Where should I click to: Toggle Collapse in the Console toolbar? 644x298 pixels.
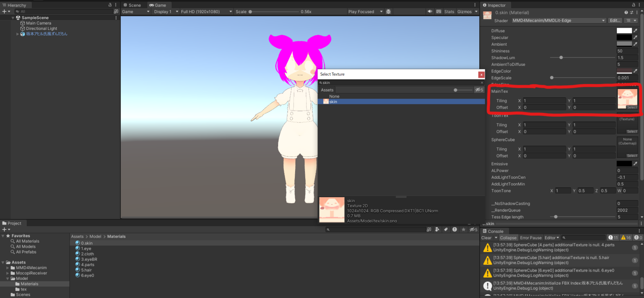508,238
